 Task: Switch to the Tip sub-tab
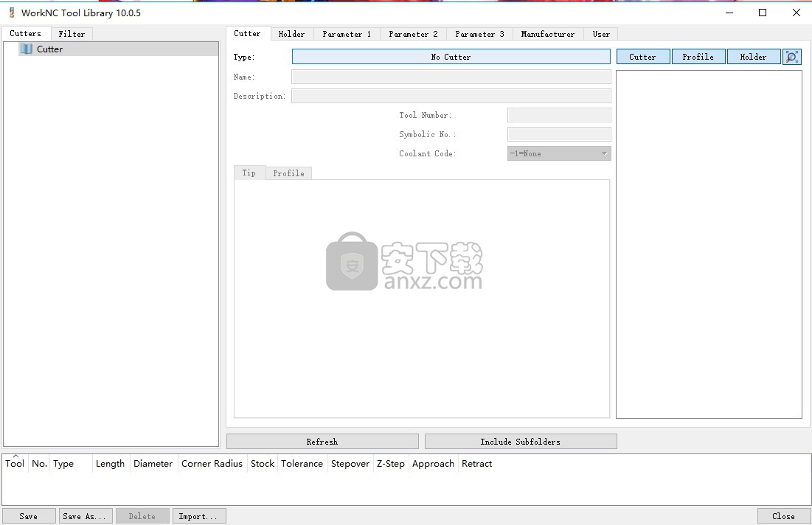(249, 173)
